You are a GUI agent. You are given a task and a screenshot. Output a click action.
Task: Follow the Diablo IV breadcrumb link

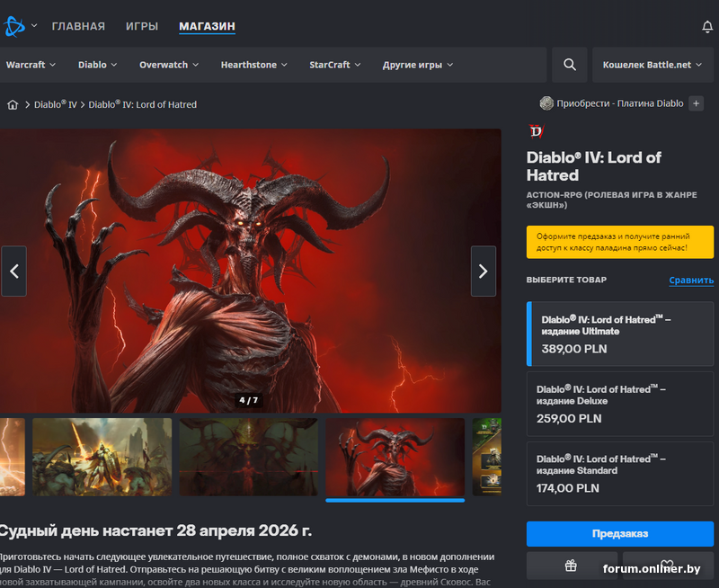(56, 104)
